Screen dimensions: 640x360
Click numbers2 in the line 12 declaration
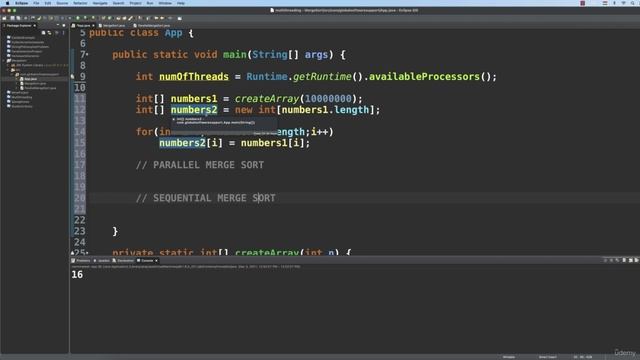[x=194, y=110]
